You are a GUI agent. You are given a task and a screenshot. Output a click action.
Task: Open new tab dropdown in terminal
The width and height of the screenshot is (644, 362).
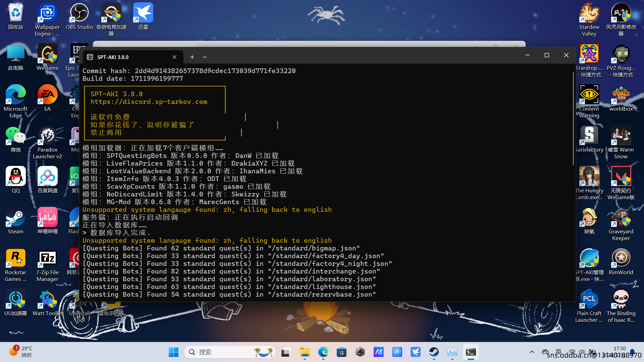[205, 57]
